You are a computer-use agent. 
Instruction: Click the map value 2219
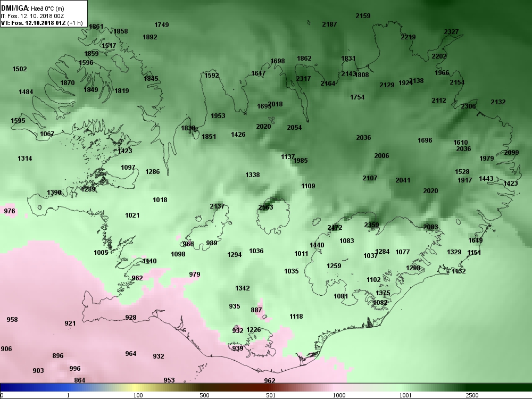(408, 37)
